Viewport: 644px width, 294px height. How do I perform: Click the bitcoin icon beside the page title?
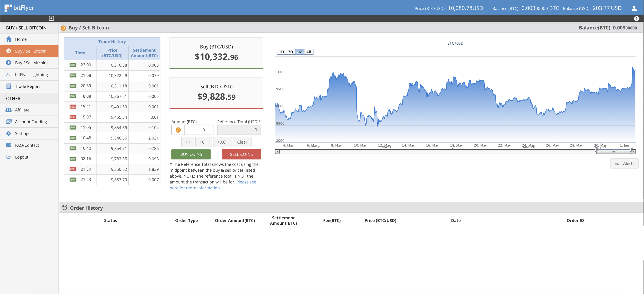[63, 28]
